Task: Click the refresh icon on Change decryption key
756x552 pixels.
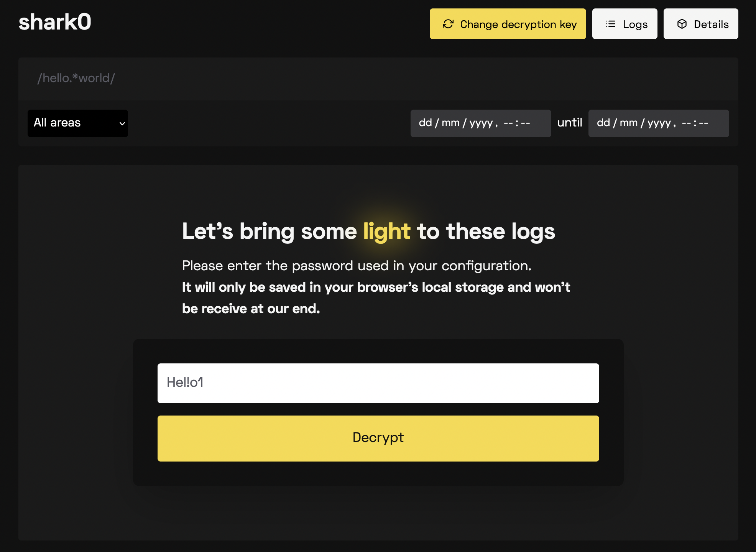Action: coord(448,23)
